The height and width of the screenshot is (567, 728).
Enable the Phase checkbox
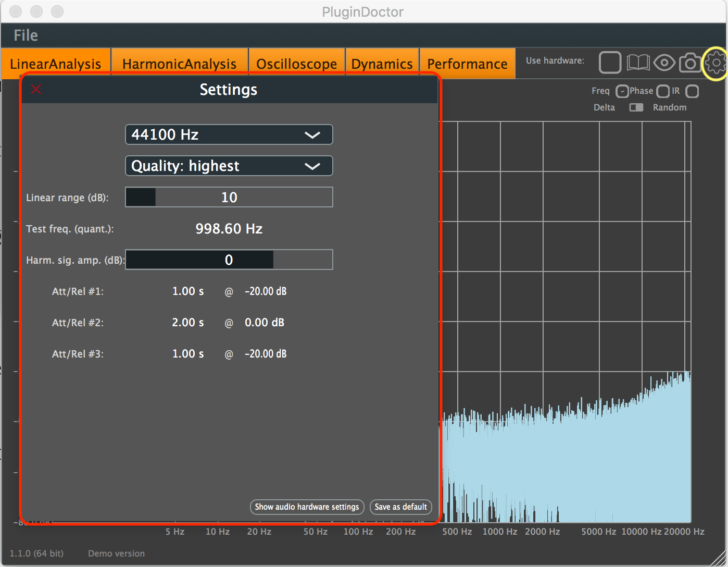(x=662, y=92)
